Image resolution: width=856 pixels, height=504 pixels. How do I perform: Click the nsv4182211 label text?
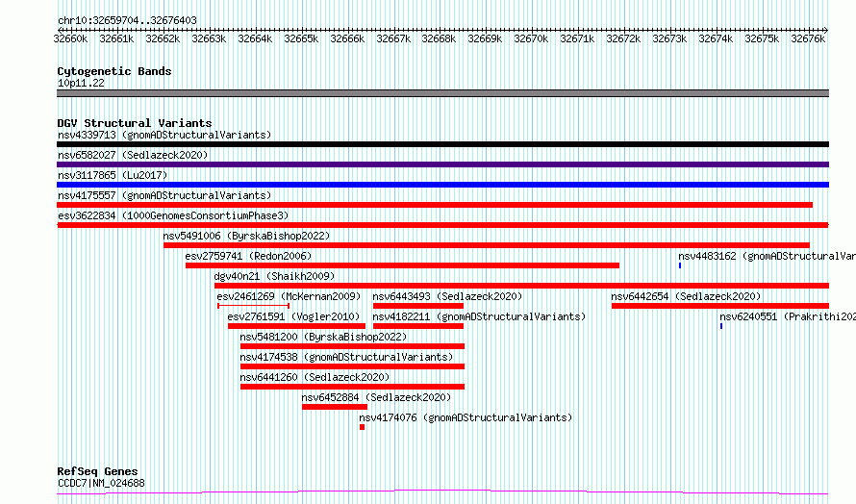tap(479, 316)
